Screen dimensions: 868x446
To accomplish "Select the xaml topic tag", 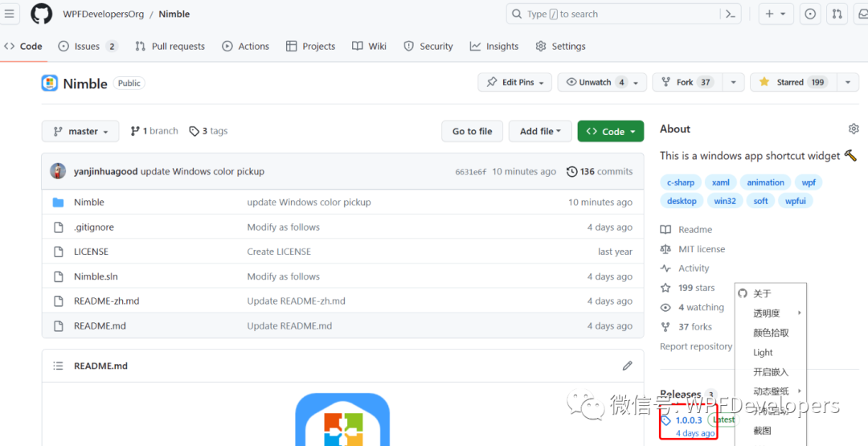I will (721, 182).
